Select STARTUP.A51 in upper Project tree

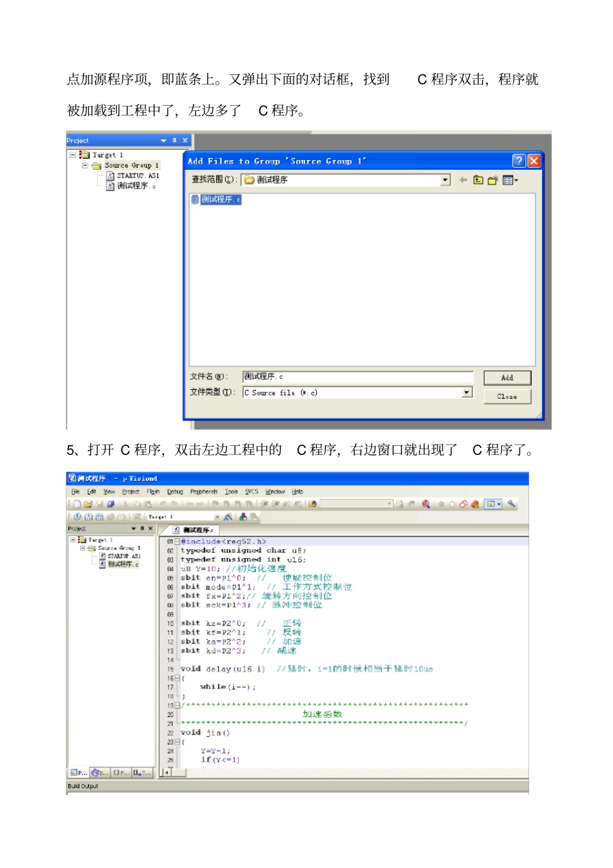point(133,176)
